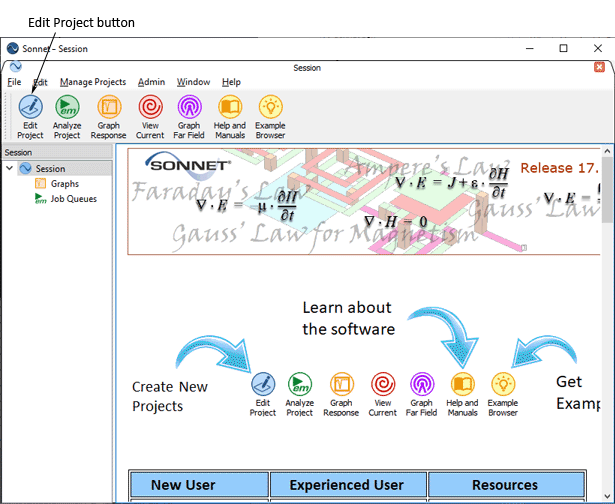The height and width of the screenshot is (504, 615).
Task: Click the Session panel header
Action: tap(57, 152)
